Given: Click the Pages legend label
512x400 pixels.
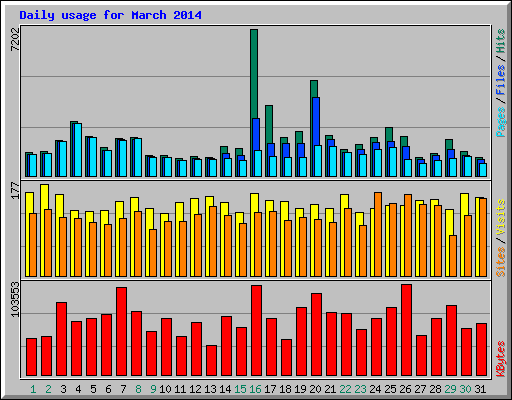Looking at the screenshot, I should point(500,122).
